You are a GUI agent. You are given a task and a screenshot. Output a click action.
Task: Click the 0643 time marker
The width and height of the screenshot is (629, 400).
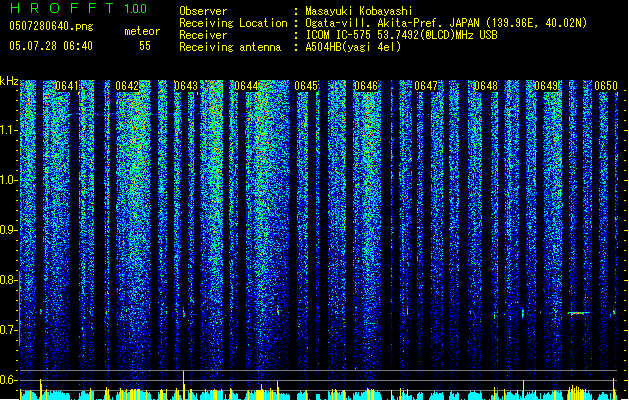(x=186, y=86)
